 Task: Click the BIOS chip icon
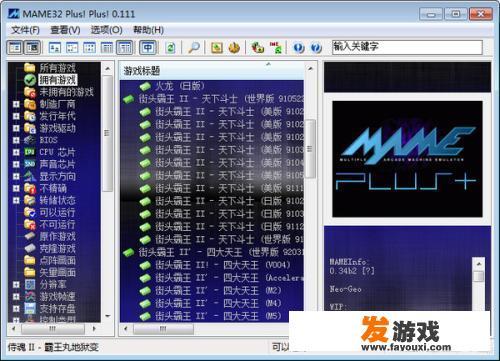[x=30, y=140]
